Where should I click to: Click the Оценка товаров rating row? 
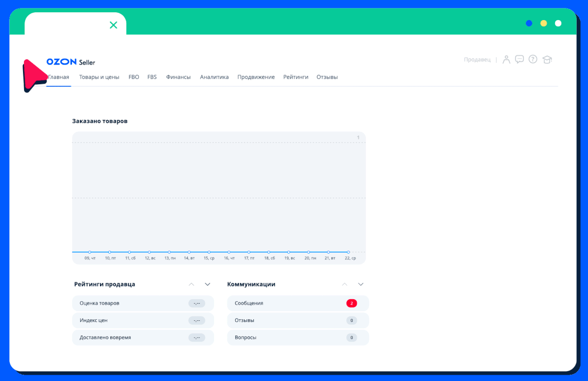pyautogui.click(x=143, y=303)
